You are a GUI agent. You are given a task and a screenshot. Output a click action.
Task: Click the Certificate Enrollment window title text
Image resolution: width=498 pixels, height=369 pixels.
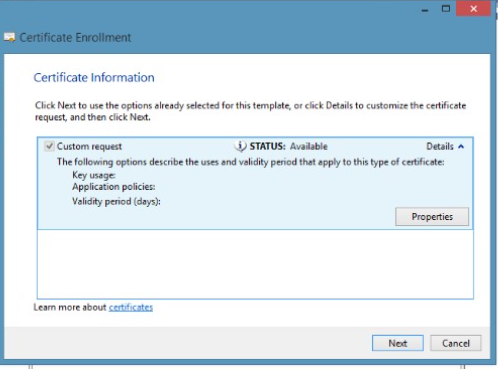[75, 37]
